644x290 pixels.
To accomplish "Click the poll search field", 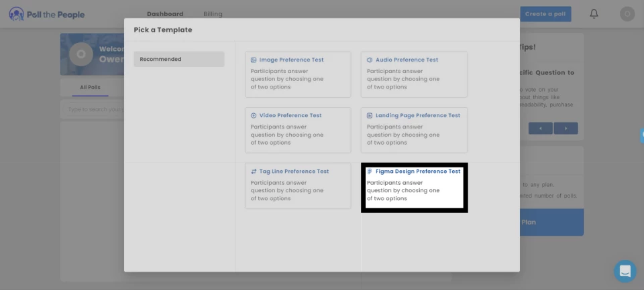I will pos(93,110).
